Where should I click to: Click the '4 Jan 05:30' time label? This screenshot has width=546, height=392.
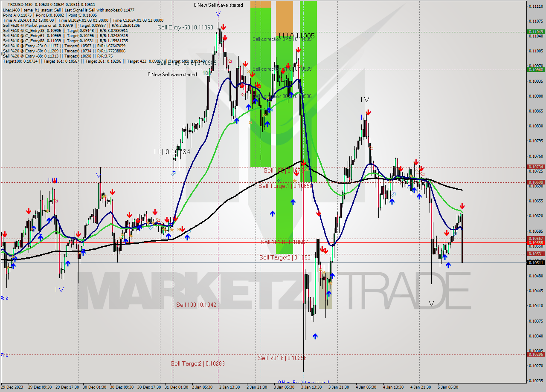pos(366,387)
